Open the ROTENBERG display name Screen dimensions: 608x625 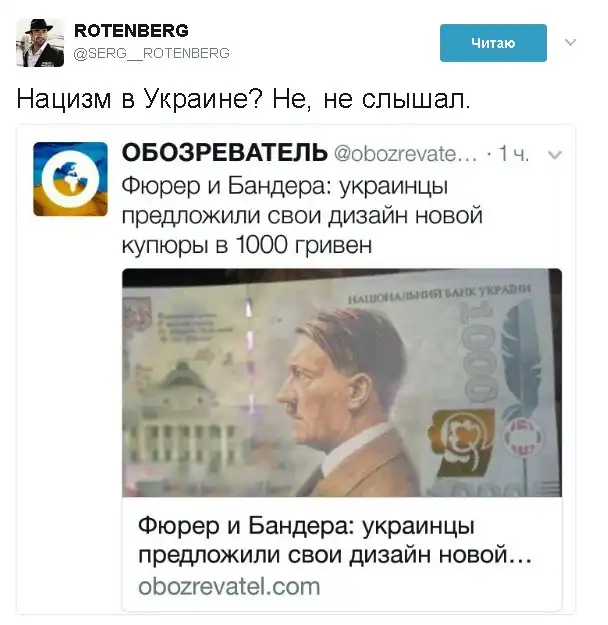tap(132, 31)
